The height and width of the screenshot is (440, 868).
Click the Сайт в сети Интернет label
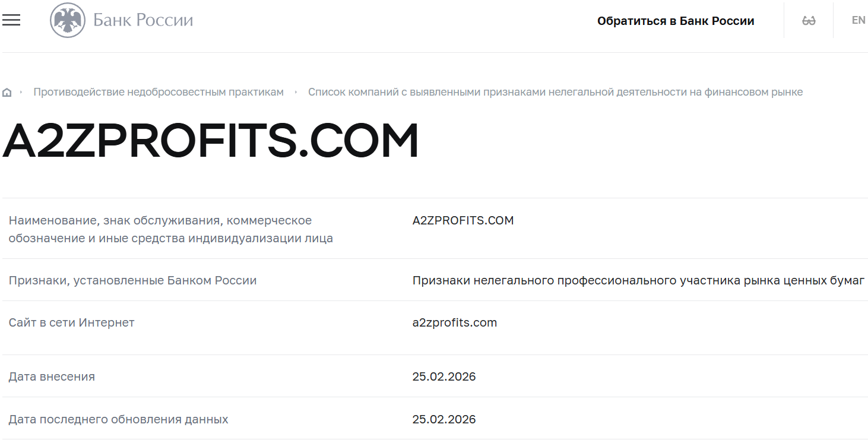click(x=71, y=322)
